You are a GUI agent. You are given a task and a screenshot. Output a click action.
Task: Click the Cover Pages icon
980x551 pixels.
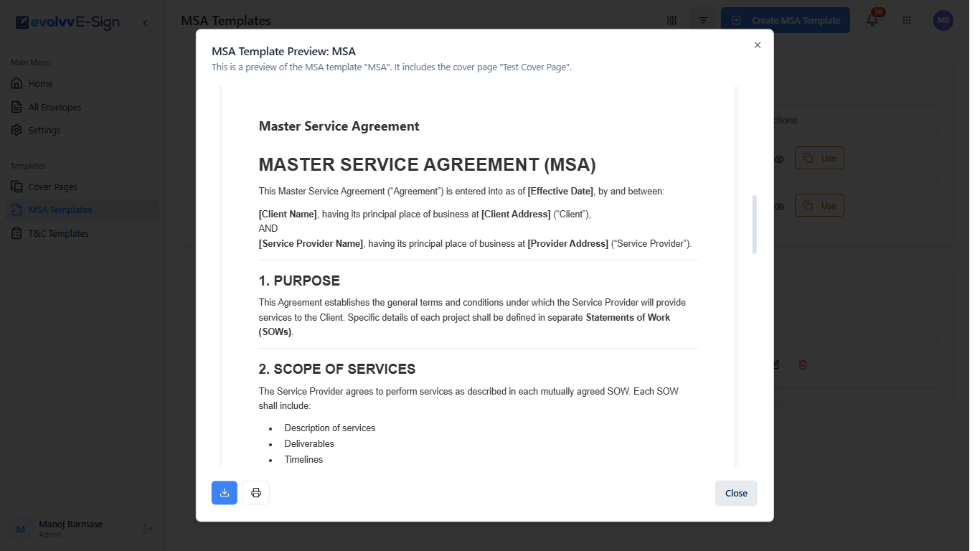pyautogui.click(x=17, y=187)
